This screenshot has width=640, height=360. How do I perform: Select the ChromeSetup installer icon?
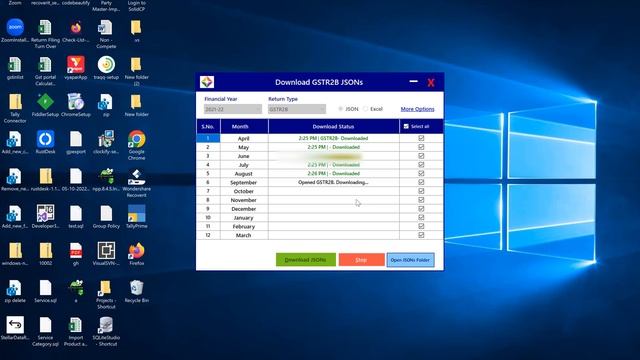tap(76, 102)
